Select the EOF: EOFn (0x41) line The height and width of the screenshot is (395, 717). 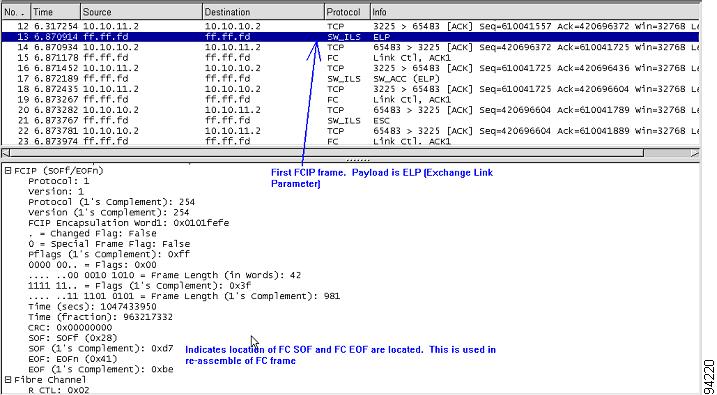click(x=73, y=359)
